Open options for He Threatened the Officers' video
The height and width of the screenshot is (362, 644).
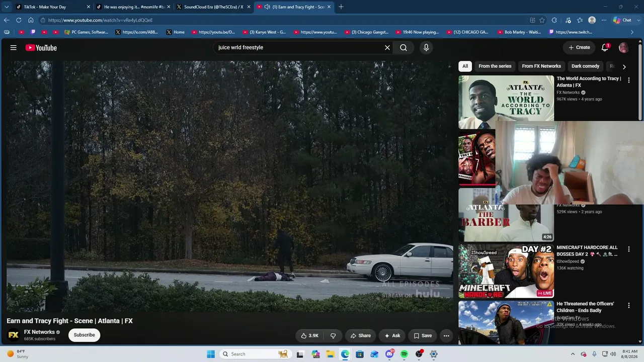[628, 305]
